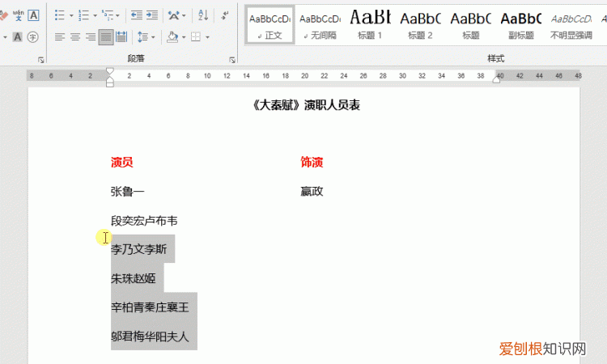Open font settings dialog launcher
This screenshot has width=607, height=364.
click(41, 60)
